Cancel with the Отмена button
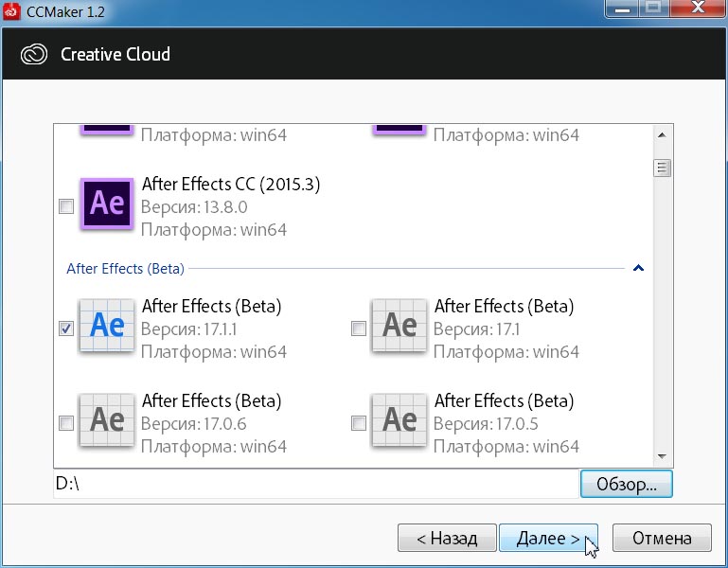 [662, 538]
